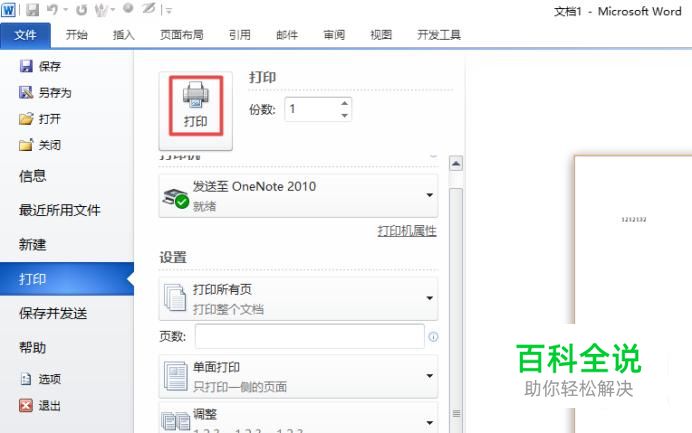Click the Redo icon in quick access toolbar

click(x=81, y=9)
